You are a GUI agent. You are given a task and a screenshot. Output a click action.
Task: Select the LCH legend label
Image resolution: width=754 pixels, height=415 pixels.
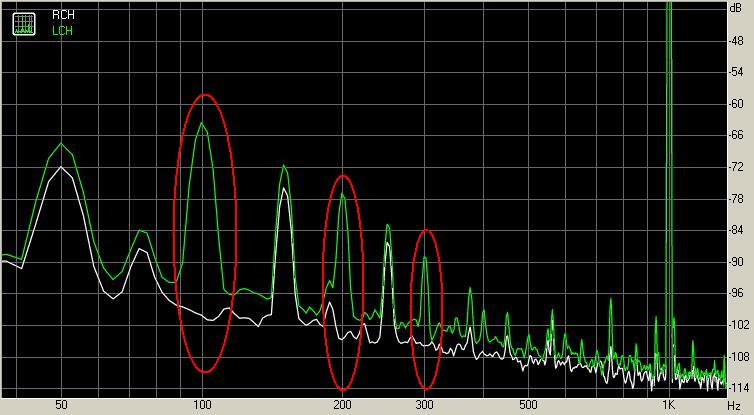coord(63,31)
